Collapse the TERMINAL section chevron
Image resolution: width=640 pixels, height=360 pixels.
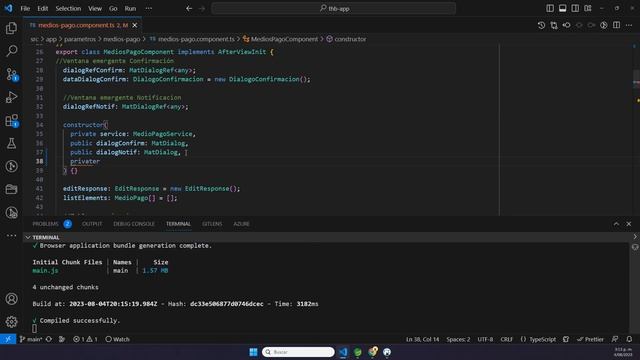(x=28, y=237)
